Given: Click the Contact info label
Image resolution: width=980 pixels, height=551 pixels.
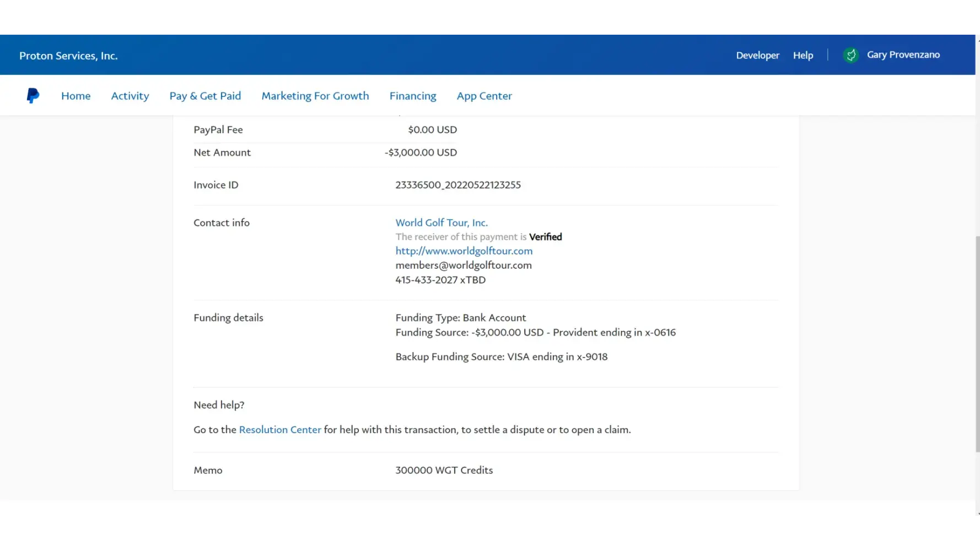Looking at the screenshot, I should (222, 223).
